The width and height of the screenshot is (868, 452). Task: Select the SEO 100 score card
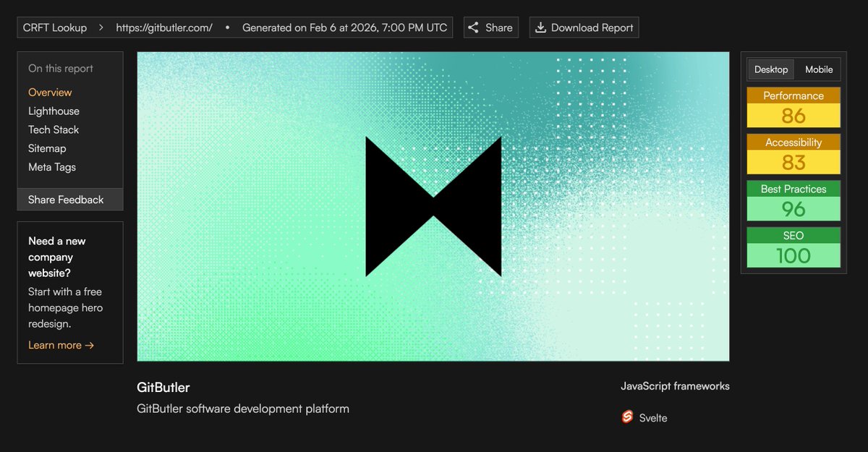793,247
